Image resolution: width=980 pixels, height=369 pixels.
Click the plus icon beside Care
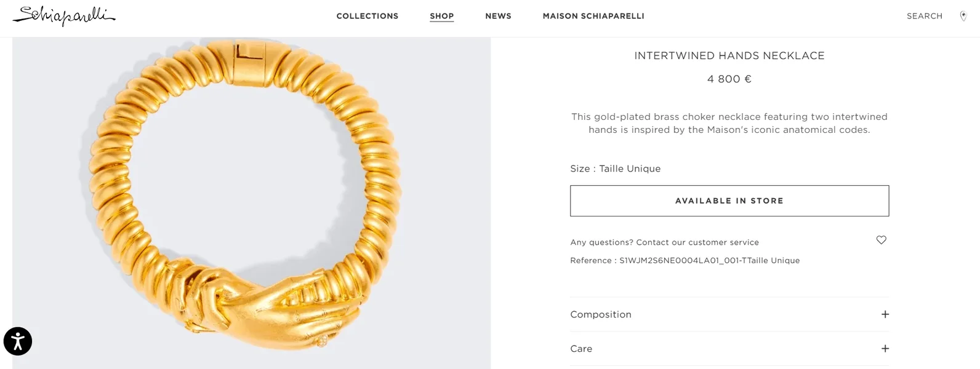(x=885, y=349)
